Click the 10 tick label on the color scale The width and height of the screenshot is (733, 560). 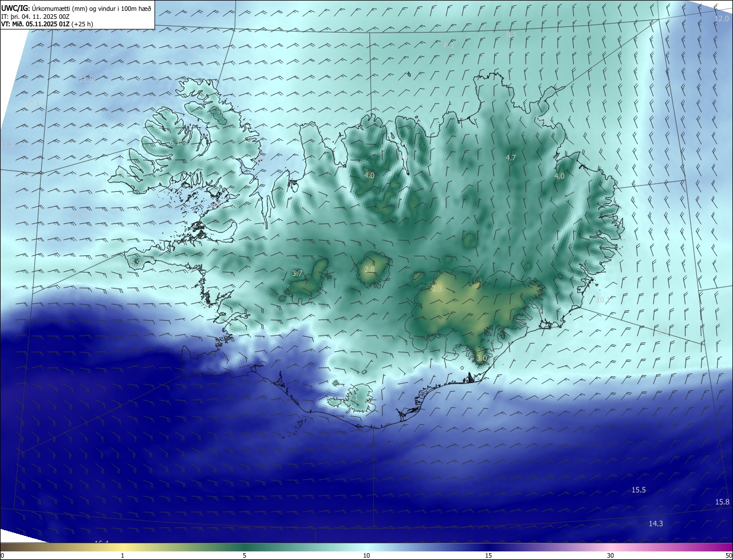coord(366,556)
